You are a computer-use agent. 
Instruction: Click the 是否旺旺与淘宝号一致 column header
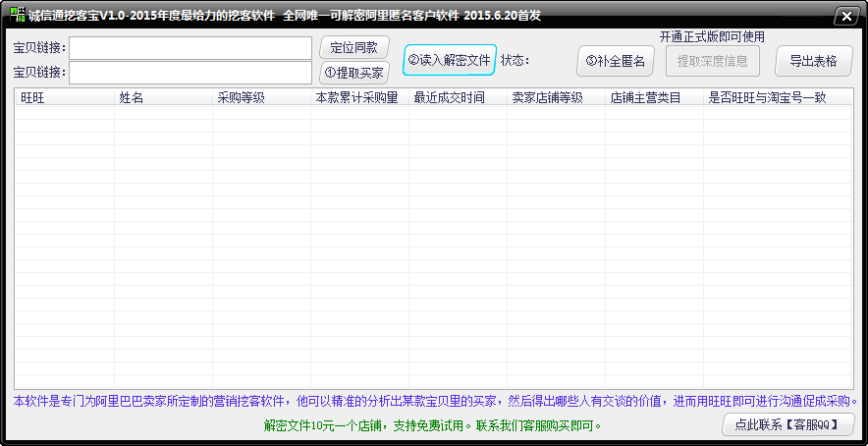pyautogui.click(x=778, y=97)
